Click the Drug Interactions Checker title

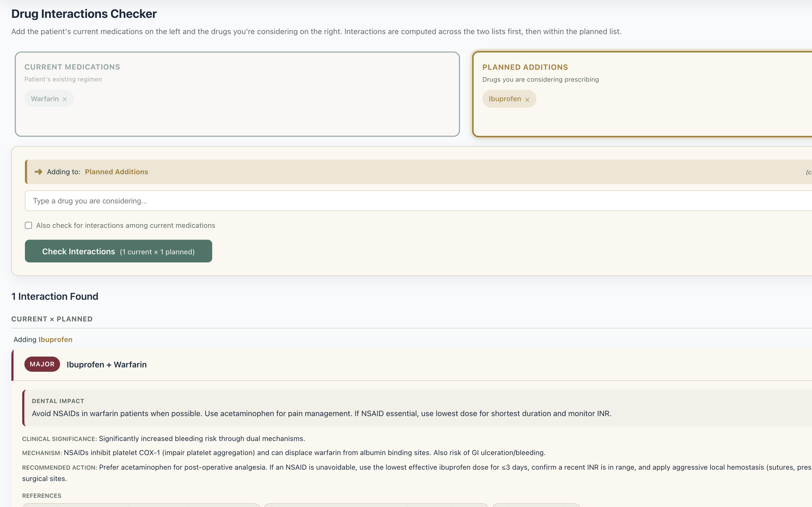(84, 14)
